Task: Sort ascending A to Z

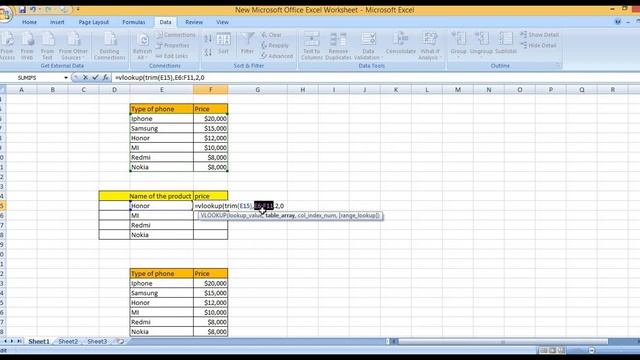Action: (x=208, y=39)
